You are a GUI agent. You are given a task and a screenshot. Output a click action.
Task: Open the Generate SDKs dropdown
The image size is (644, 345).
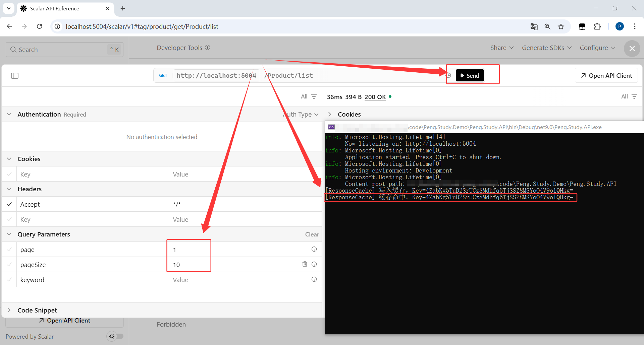547,48
